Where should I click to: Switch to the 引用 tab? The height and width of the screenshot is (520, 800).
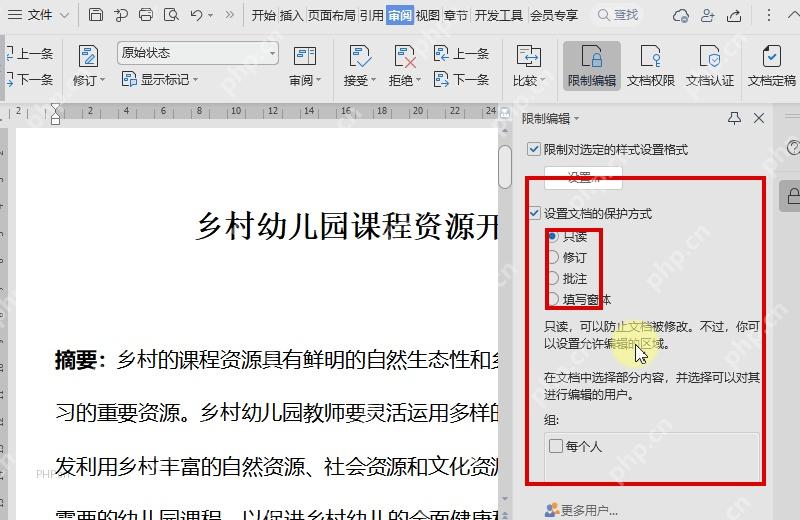coord(371,16)
